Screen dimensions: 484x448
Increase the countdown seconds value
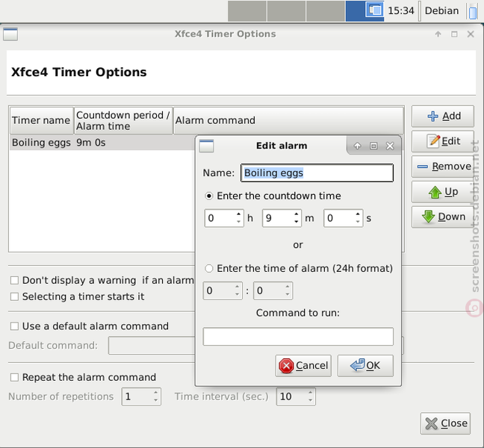[358, 214]
